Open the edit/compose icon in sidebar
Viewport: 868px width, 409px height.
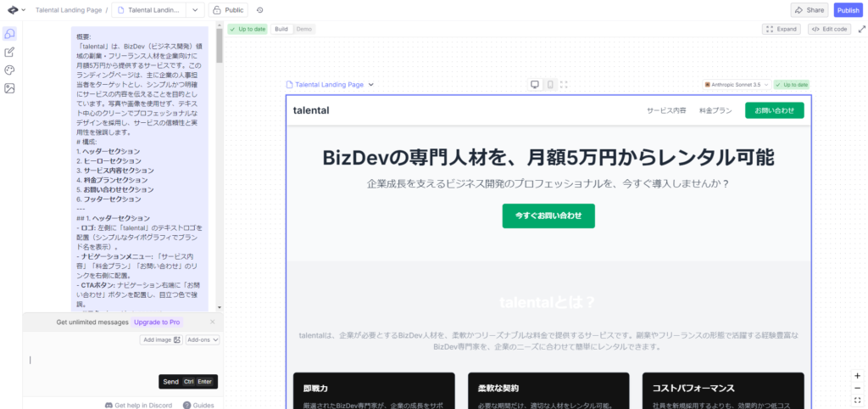[10, 52]
